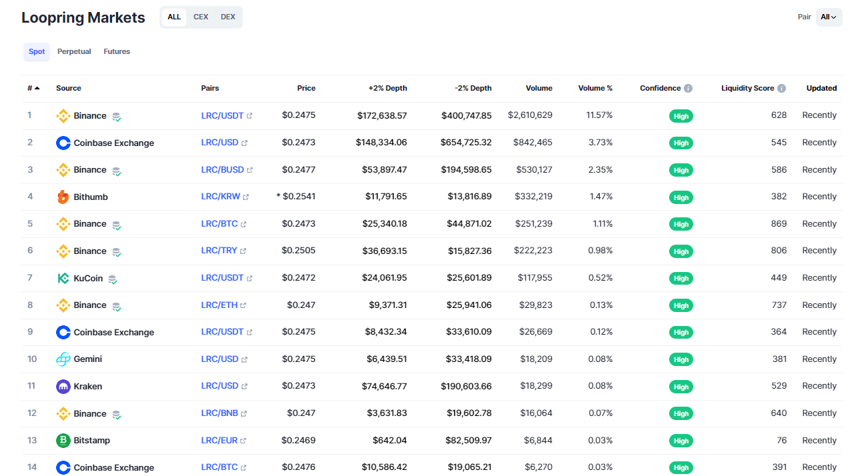Click the Bithumb exchange logo icon
The image size is (868, 476).
pos(63,197)
